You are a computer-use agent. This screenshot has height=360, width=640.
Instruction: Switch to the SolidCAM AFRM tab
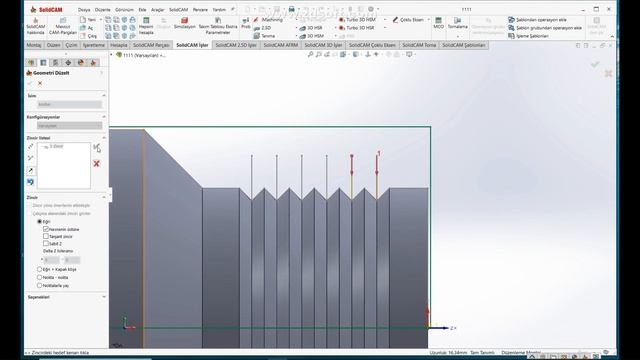click(280, 45)
